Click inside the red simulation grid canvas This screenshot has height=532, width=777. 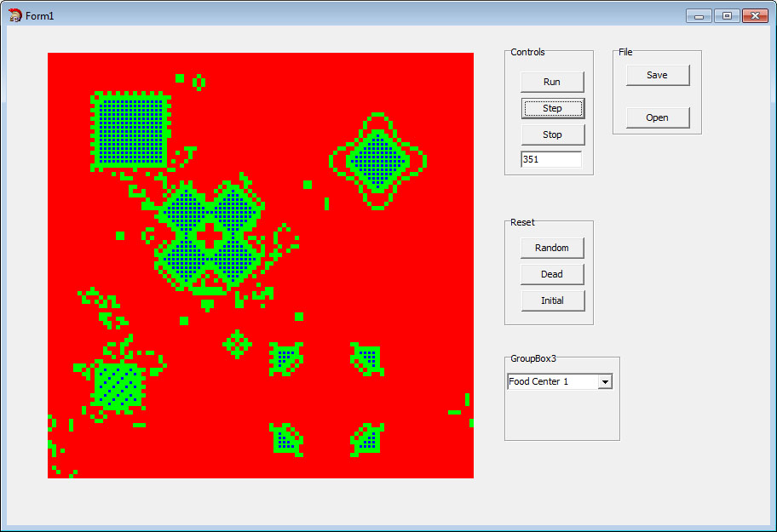tap(261, 266)
